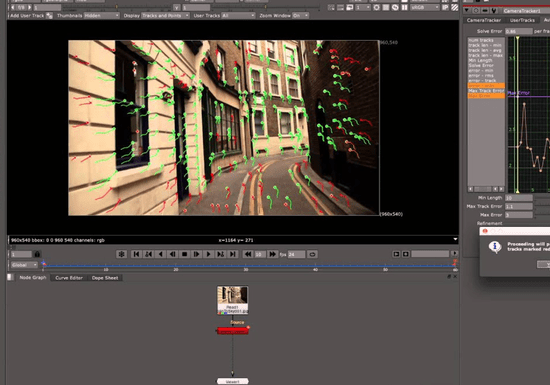
Task: Select 'num tracks' in the curve list
Action: 486,40
